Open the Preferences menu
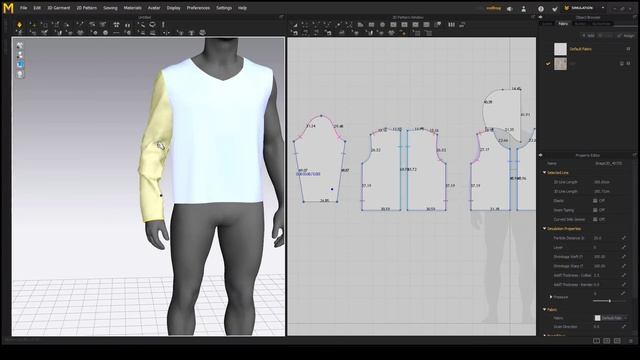The image size is (640, 360). click(x=198, y=8)
